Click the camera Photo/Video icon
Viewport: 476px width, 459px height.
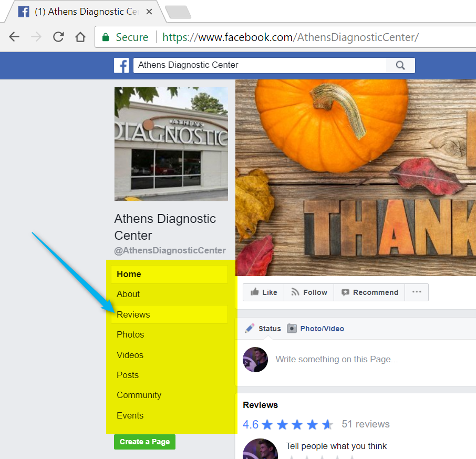(x=292, y=329)
